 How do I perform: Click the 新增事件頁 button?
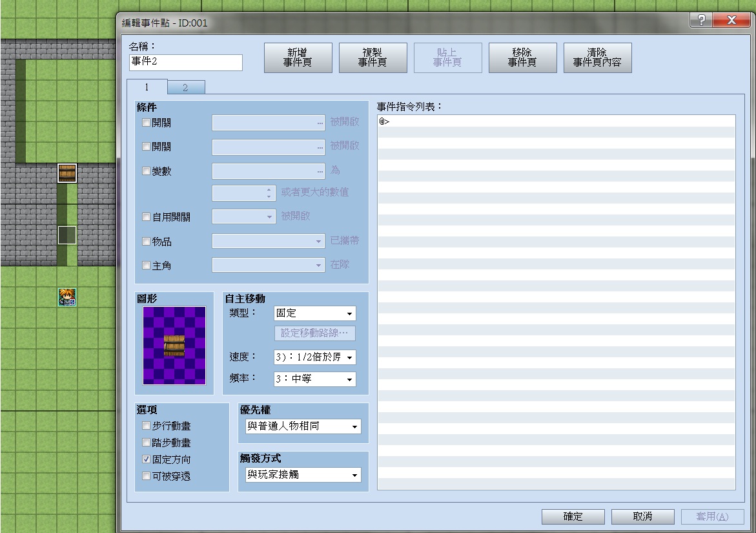[298, 58]
